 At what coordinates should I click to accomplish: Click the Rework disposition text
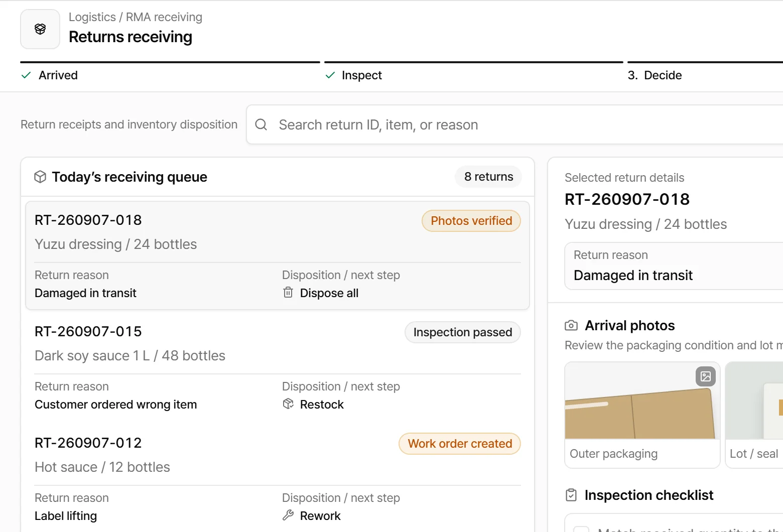pyautogui.click(x=320, y=516)
